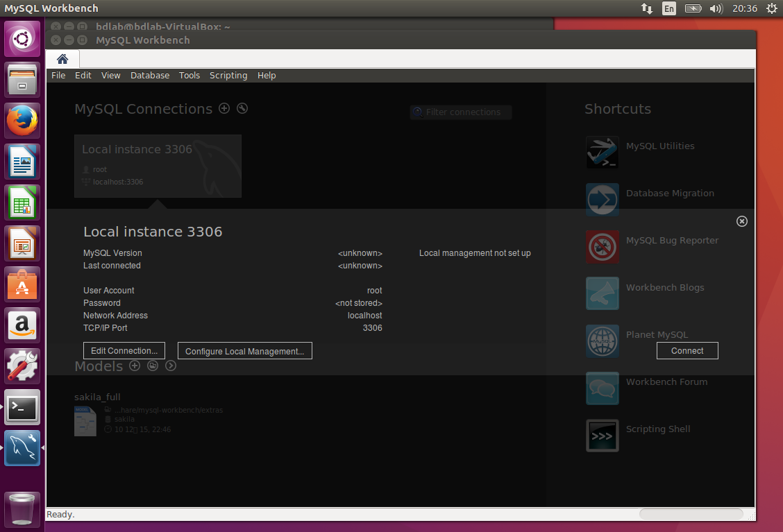Open Trash from the launcher
Screen dimensions: 783x532
[x=22, y=509]
